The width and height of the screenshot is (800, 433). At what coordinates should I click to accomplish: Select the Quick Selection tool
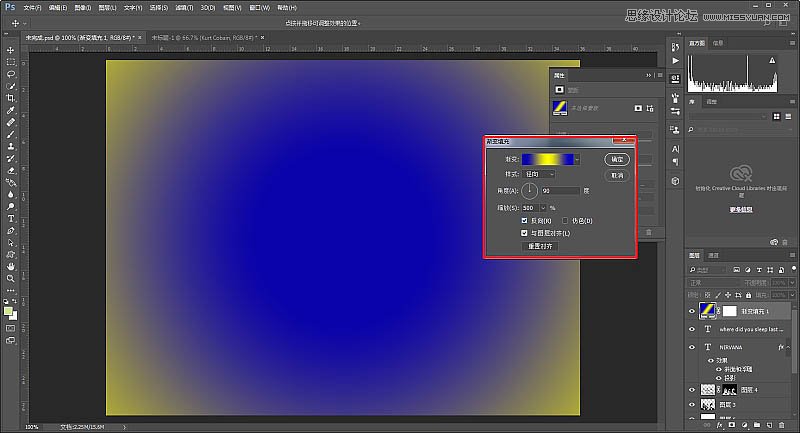tap(10, 86)
